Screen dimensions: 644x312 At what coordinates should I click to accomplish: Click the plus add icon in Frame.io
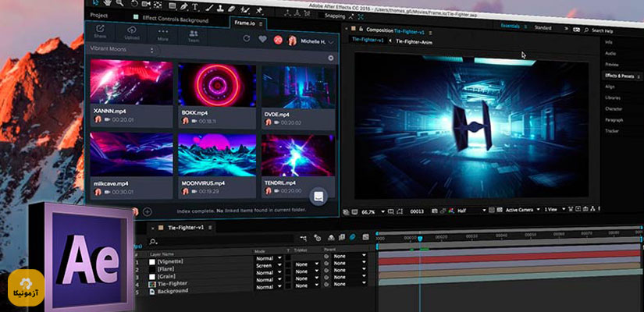coord(147,212)
